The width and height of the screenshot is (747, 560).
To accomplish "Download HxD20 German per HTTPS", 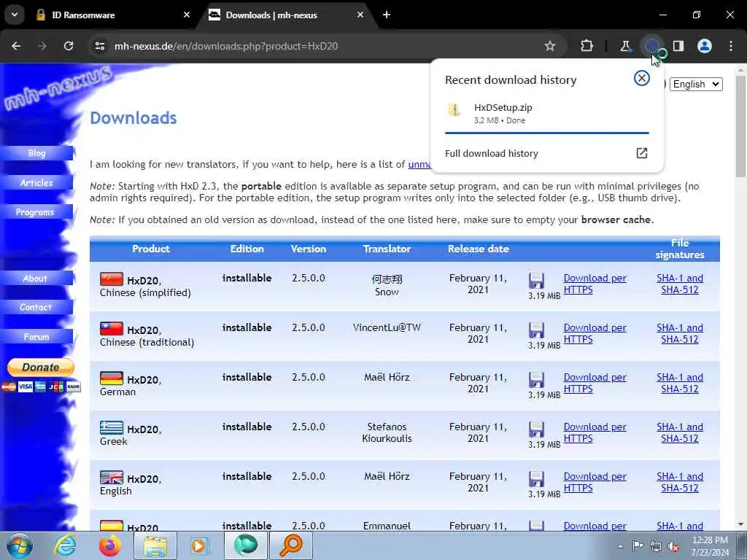I will (x=595, y=383).
